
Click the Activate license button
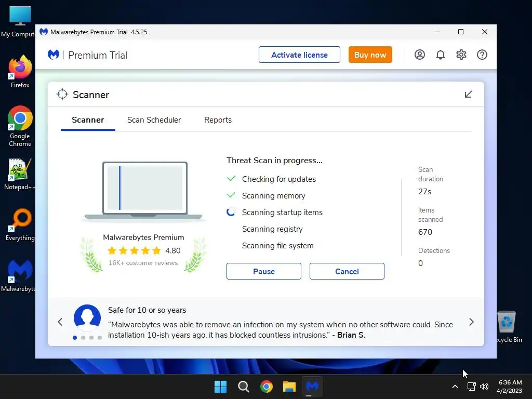(x=299, y=55)
